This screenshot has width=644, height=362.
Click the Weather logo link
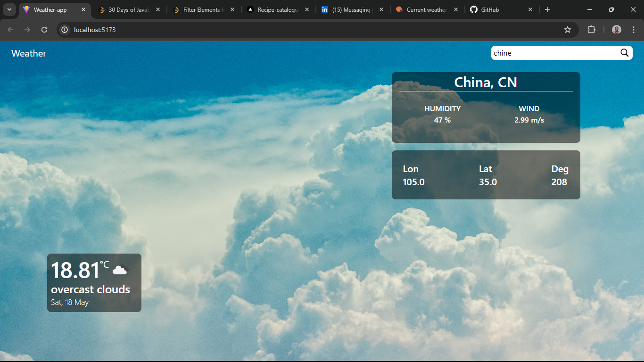click(x=29, y=53)
